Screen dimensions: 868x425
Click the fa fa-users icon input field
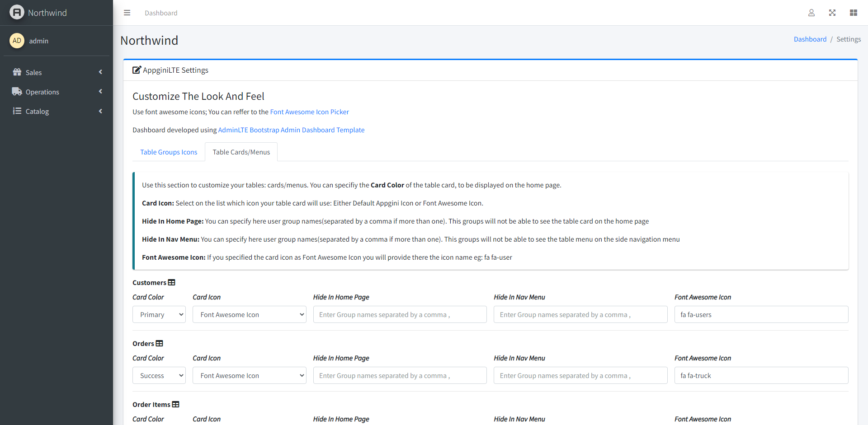click(761, 314)
